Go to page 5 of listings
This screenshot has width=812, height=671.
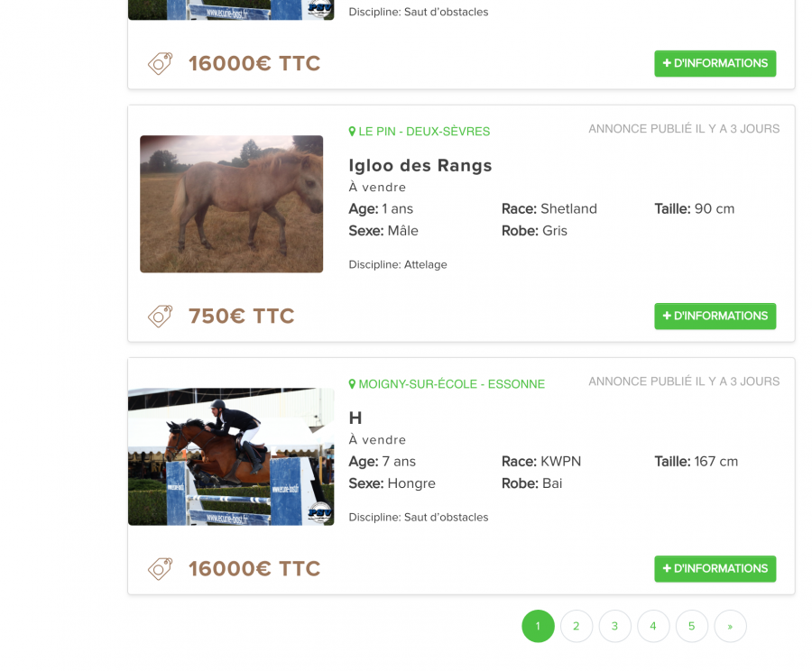(x=691, y=627)
